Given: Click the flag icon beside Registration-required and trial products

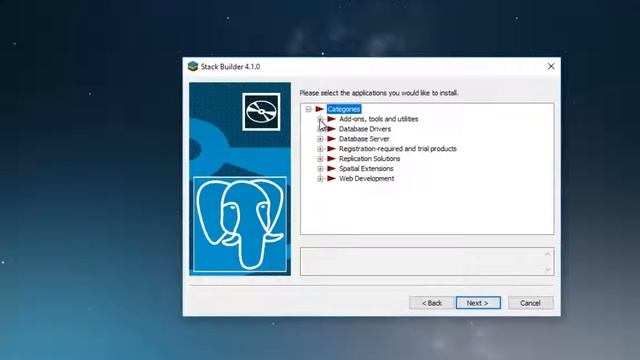Looking at the screenshot, I should [331, 149].
